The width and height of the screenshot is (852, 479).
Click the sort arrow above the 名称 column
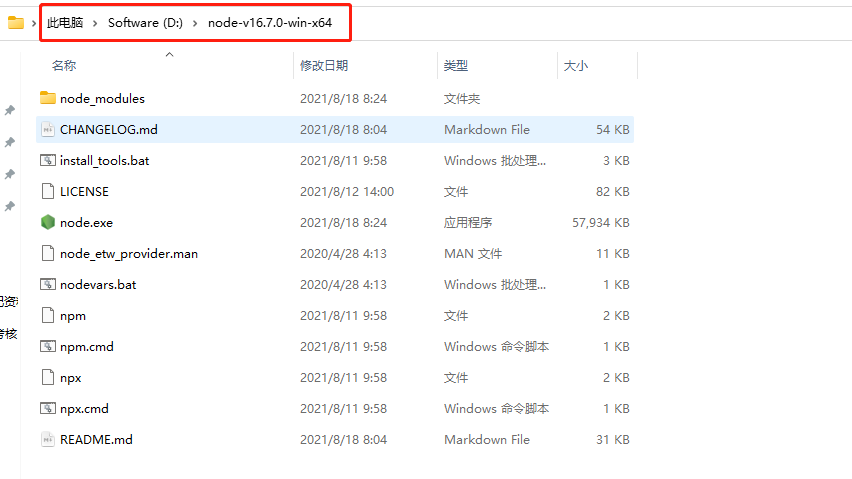tap(170, 54)
